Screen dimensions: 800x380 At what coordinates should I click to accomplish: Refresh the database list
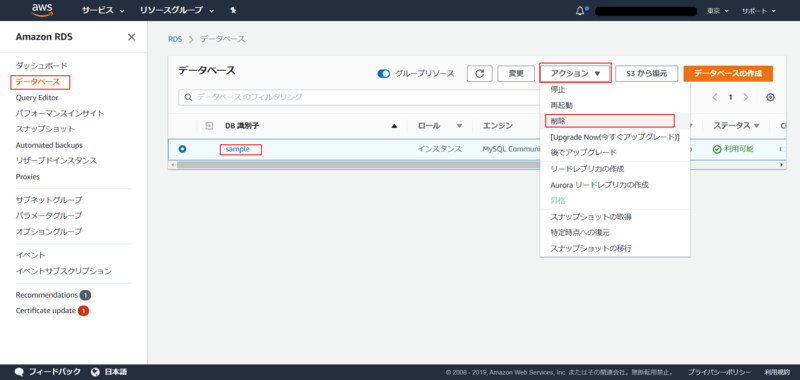click(x=480, y=73)
